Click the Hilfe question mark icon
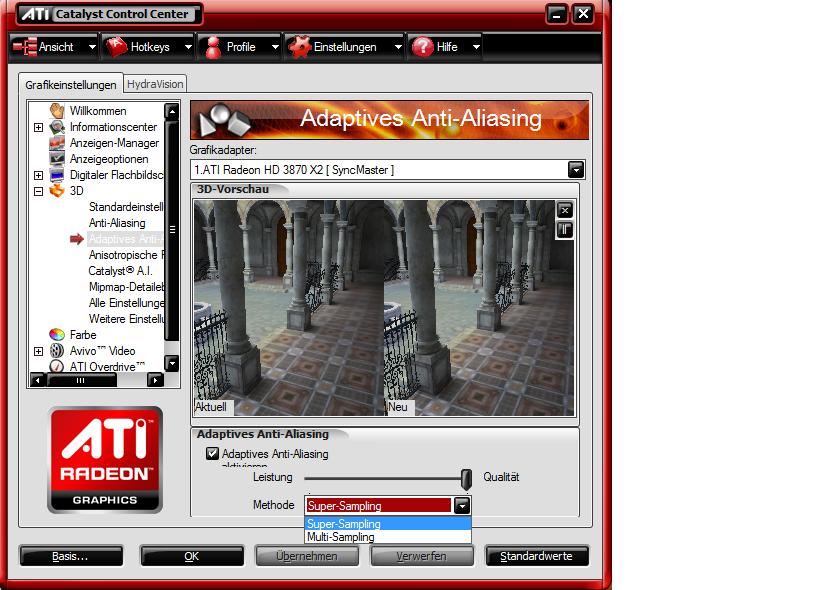Screen dimensions: 840x590 [422, 47]
